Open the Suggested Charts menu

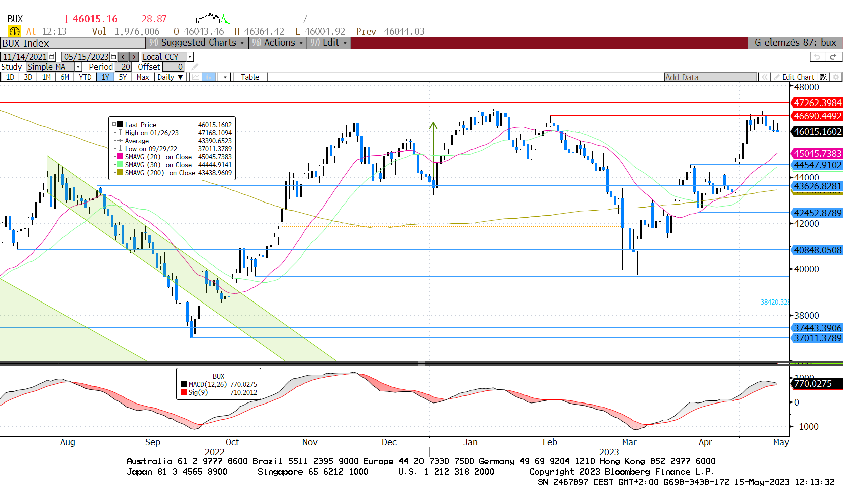pos(197,43)
